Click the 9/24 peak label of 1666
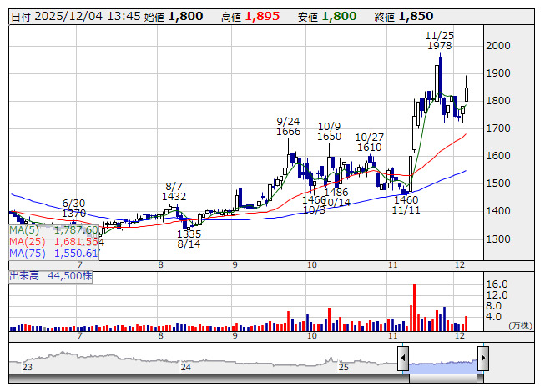The width and height of the screenshot is (545, 392). coord(288,126)
